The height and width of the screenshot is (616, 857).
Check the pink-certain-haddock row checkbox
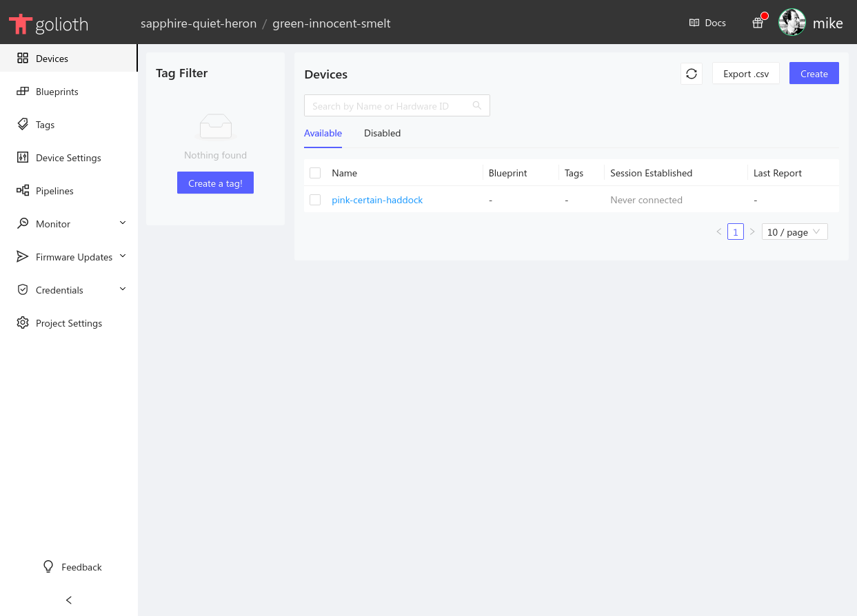[315, 200]
